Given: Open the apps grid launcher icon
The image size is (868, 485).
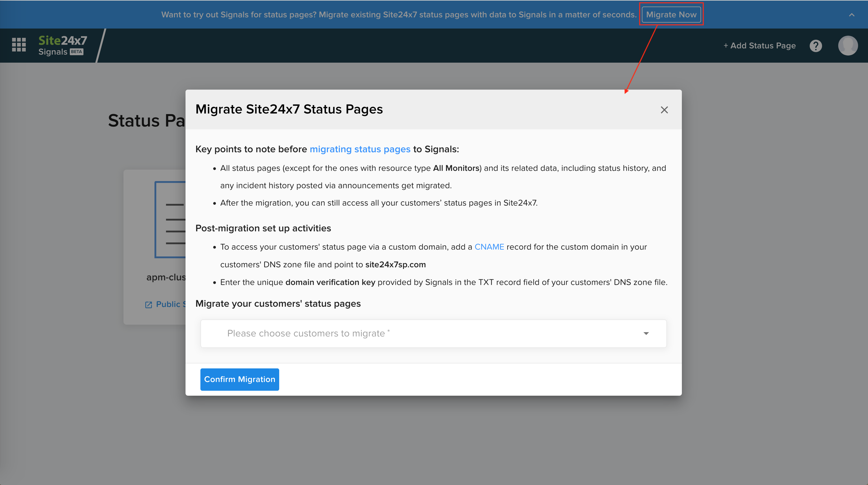Looking at the screenshot, I should pyautogui.click(x=19, y=45).
